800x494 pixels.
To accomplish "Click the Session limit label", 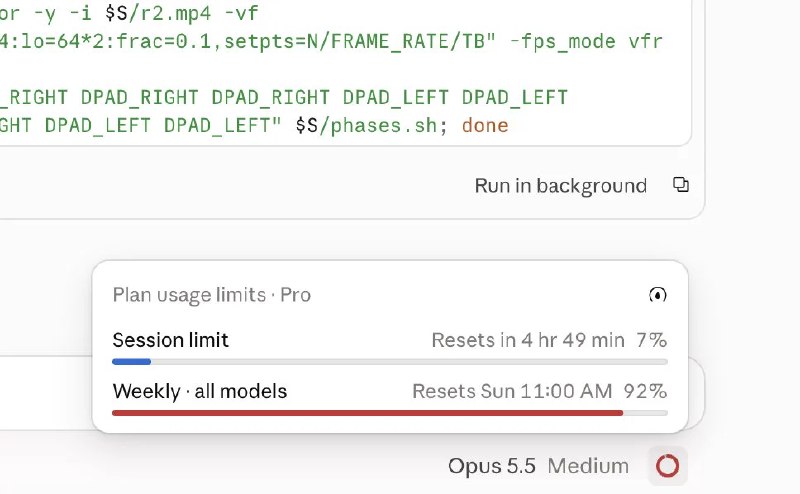I will point(170,340).
